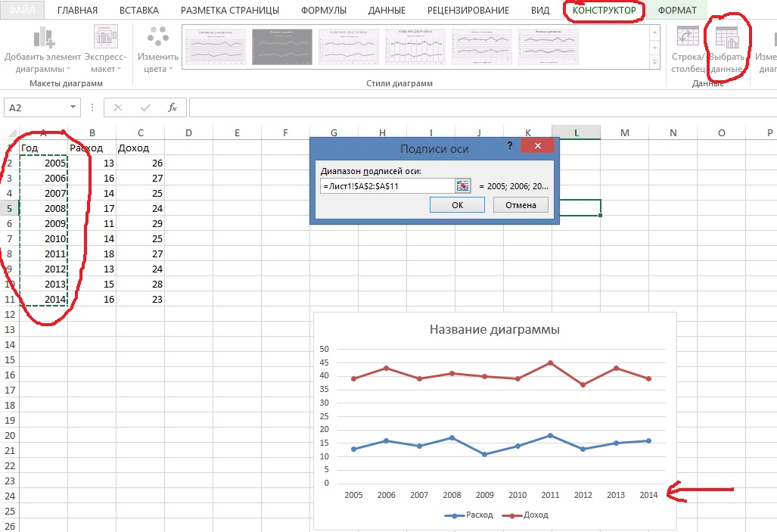The width and height of the screenshot is (777, 532).
Task: Switch to the ФОРМУЛЫ tab
Action: (324, 10)
